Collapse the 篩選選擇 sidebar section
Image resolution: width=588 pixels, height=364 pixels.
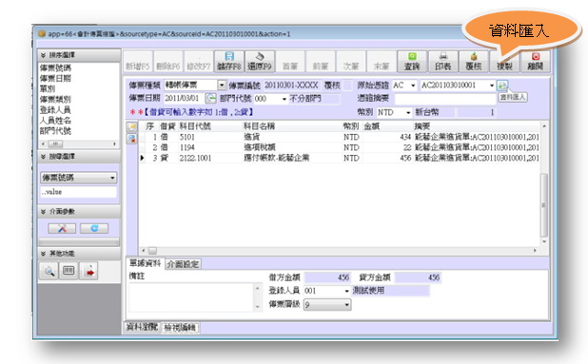(43, 157)
